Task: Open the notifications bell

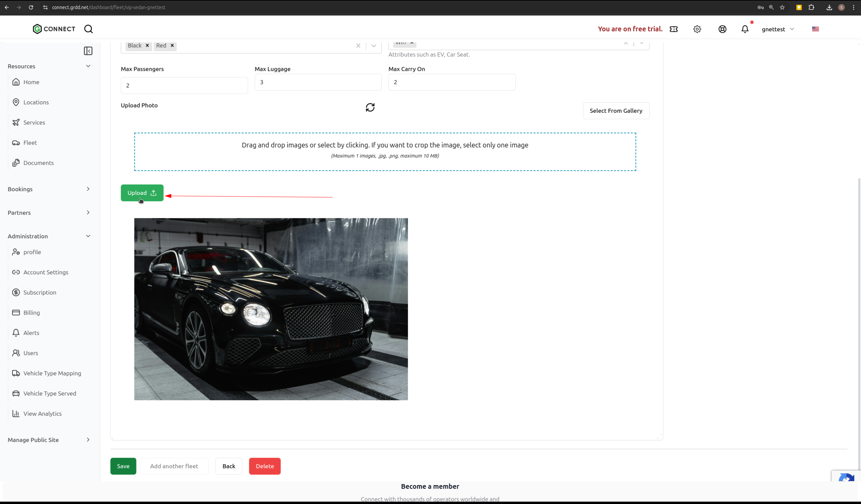Action: pos(745,29)
